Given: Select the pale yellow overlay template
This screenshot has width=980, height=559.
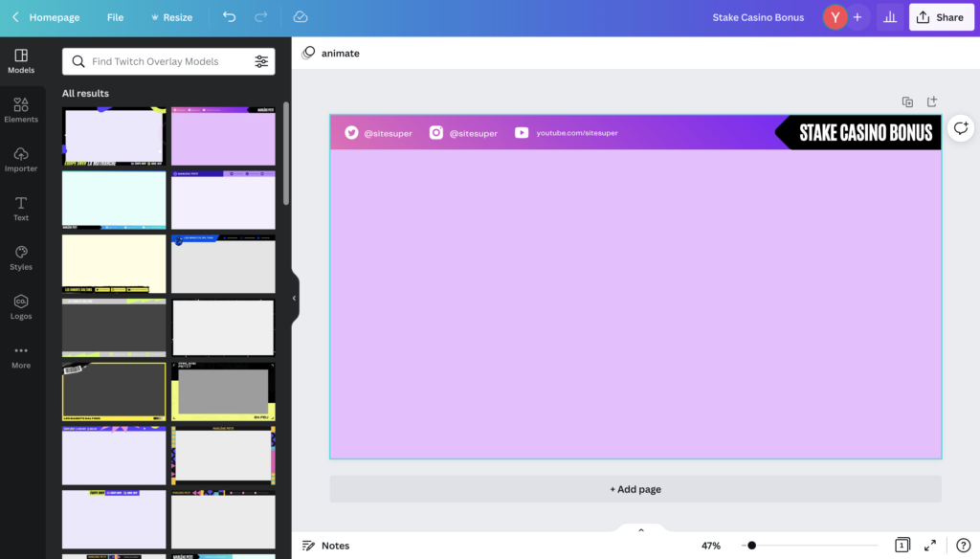Looking at the screenshot, I should click(114, 264).
